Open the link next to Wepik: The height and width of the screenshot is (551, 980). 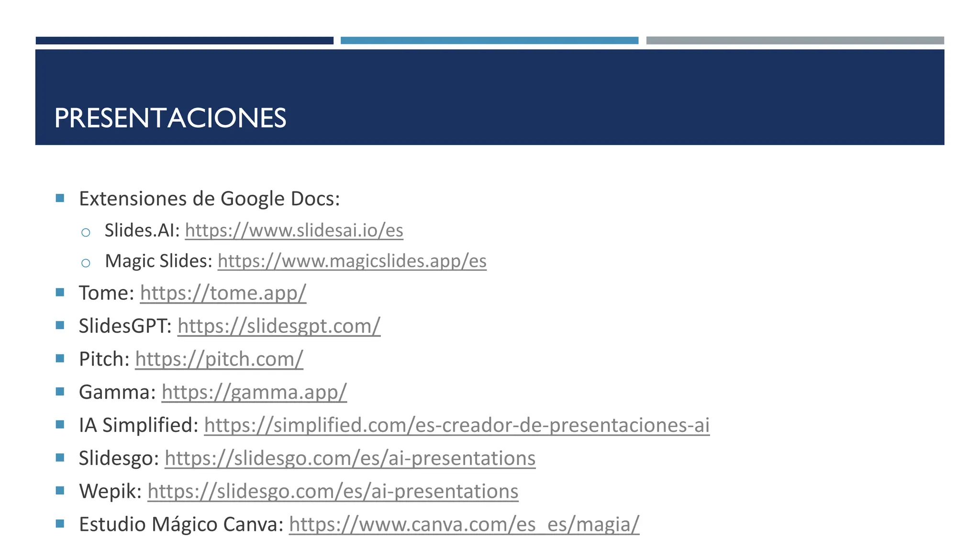click(333, 491)
